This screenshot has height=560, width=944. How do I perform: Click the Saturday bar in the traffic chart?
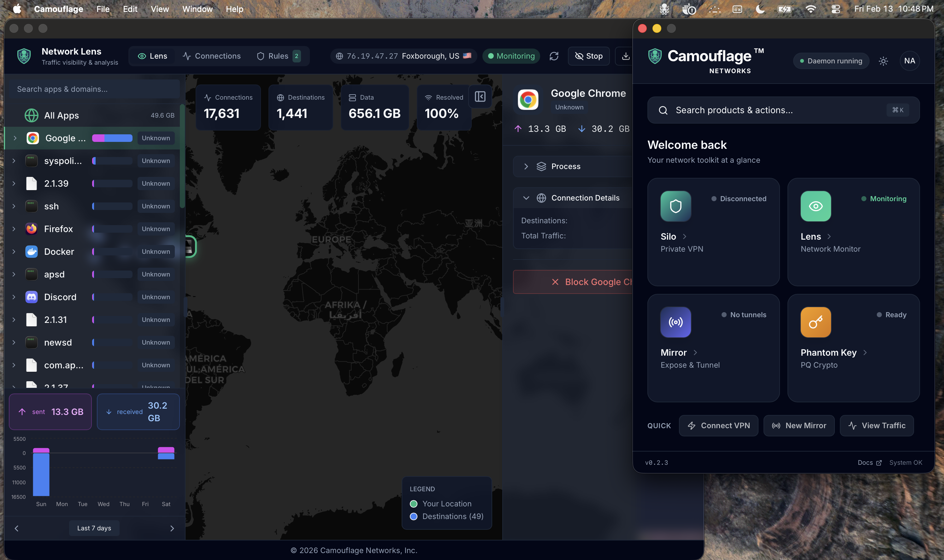[166, 453]
